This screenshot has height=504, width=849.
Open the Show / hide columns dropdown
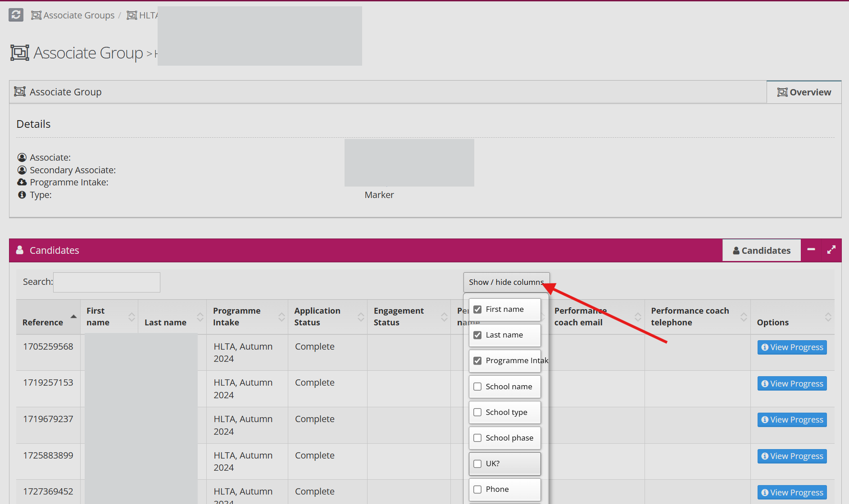point(506,282)
